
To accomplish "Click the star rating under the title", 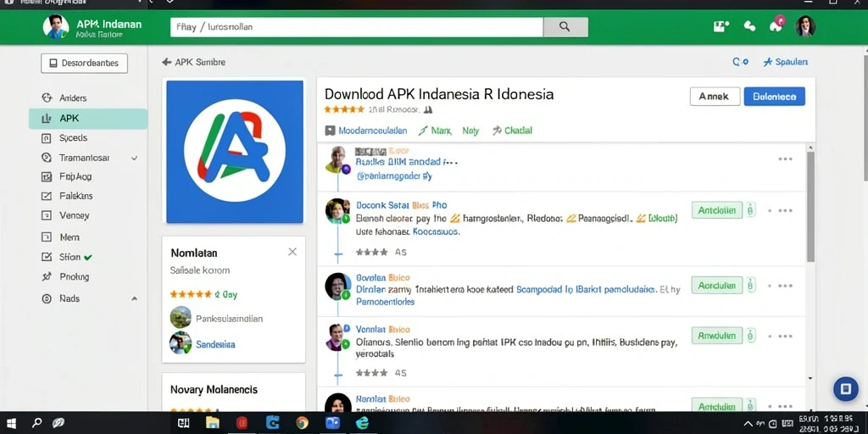I will [344, 109].
